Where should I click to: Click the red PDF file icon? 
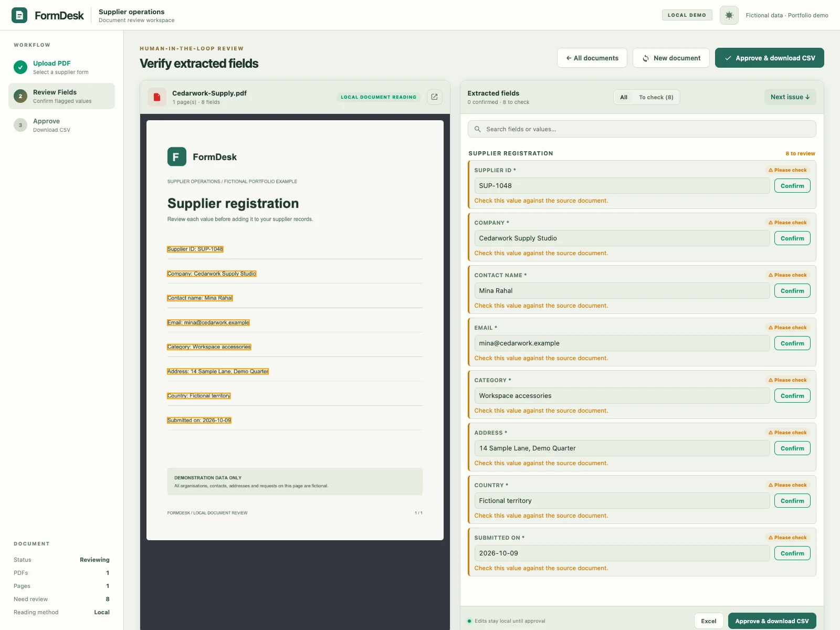[157, 97]
